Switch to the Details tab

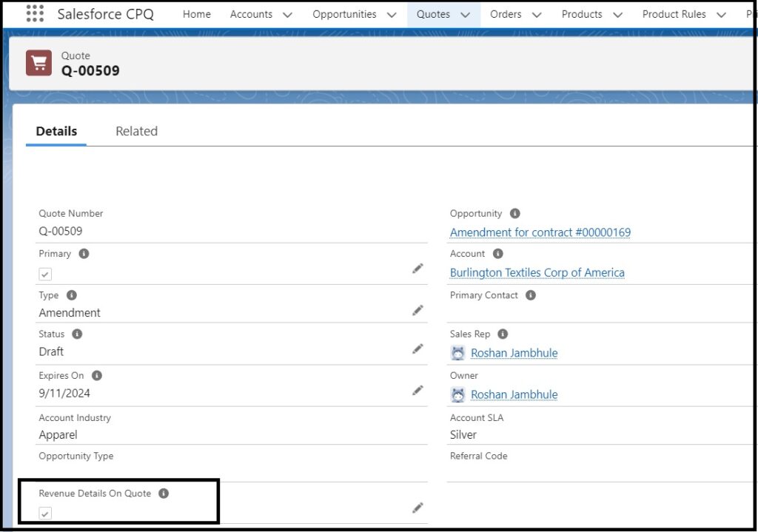56,132
